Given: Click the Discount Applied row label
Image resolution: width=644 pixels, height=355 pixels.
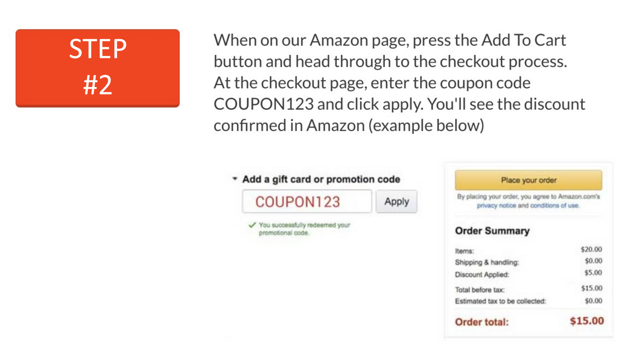Looking at the screenshot, I should click(482, 274).
